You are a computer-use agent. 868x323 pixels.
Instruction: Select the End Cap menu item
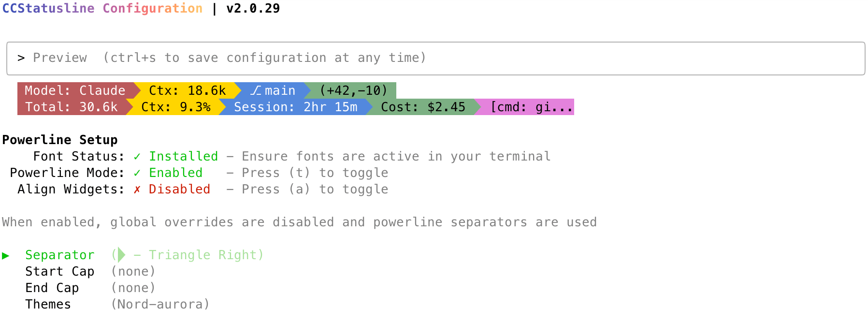(52, 288)
